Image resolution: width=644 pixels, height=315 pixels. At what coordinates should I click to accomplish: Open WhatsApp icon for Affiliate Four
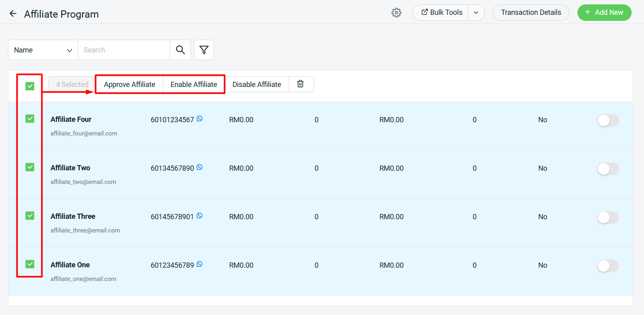pyautogui.click(x=200, y=119)
